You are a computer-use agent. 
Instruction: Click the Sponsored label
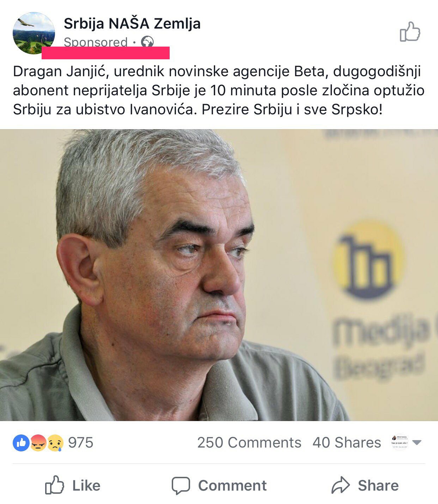96,42
